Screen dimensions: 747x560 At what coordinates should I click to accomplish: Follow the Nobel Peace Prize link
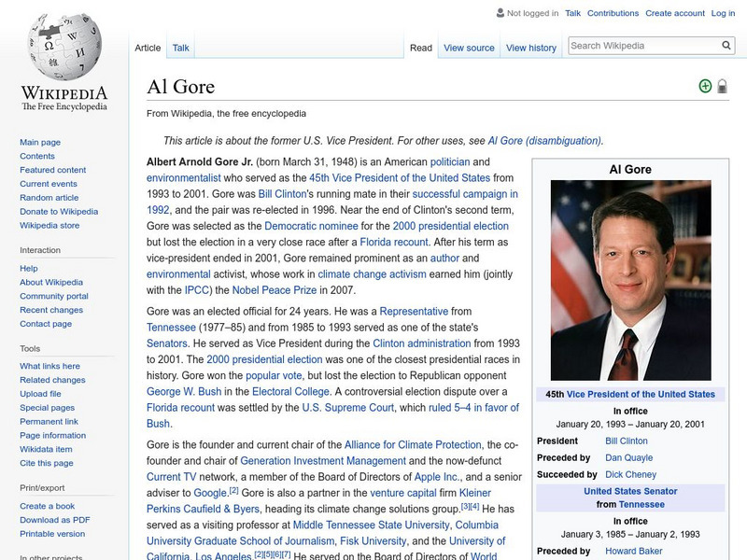tap(275, 290)
